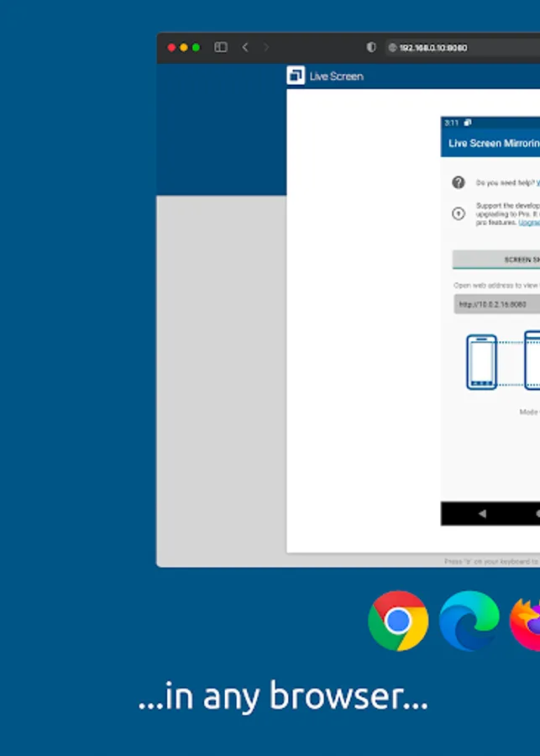This screenshot has width=540, height=756.
Task: Click "Do you need help?" text
Action: tap(506, 183)
